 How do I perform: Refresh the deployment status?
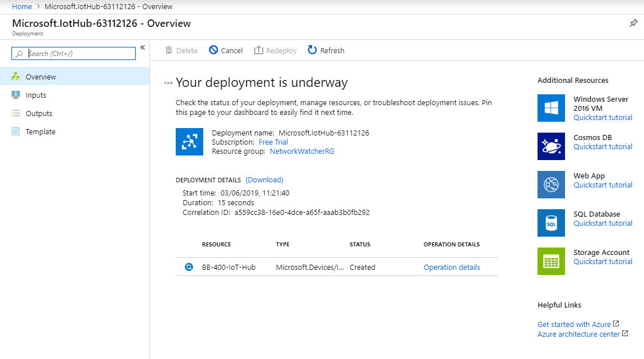pos(326,50)
